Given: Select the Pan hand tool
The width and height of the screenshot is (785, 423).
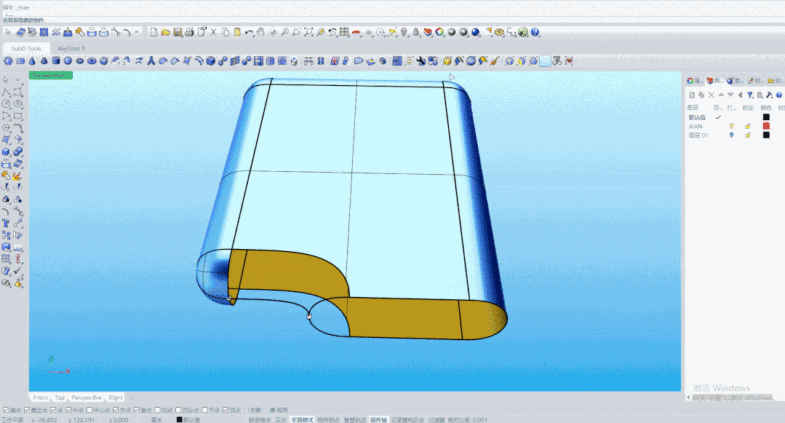Looking at the screenshot, I should pyautogui.click(x=260, y=33).
